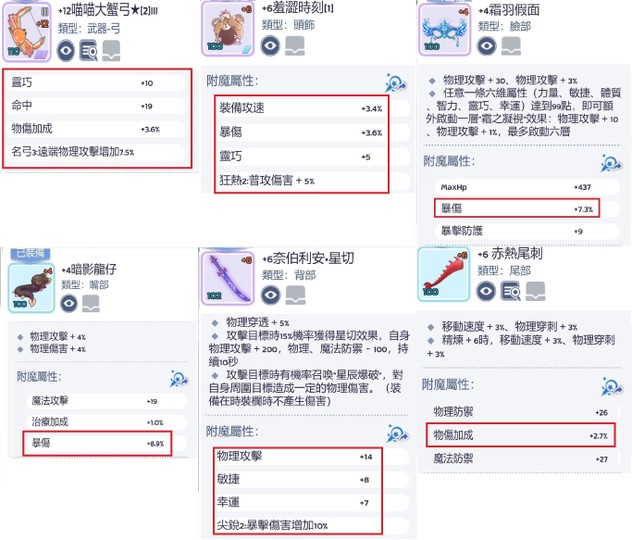Open details search icon for 喵喵大蟹弓

click(88, 50)
